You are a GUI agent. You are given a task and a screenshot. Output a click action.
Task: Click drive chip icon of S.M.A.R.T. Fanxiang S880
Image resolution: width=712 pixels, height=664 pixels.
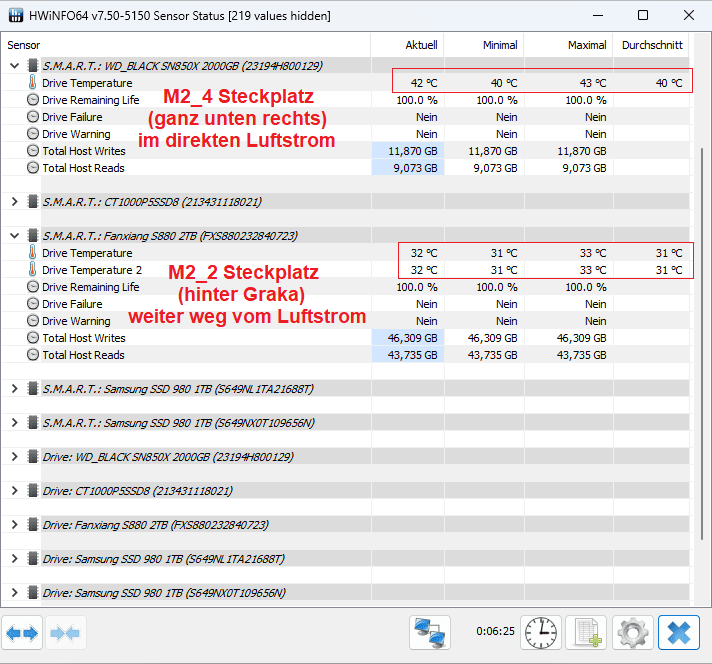(x=32, y=236)
